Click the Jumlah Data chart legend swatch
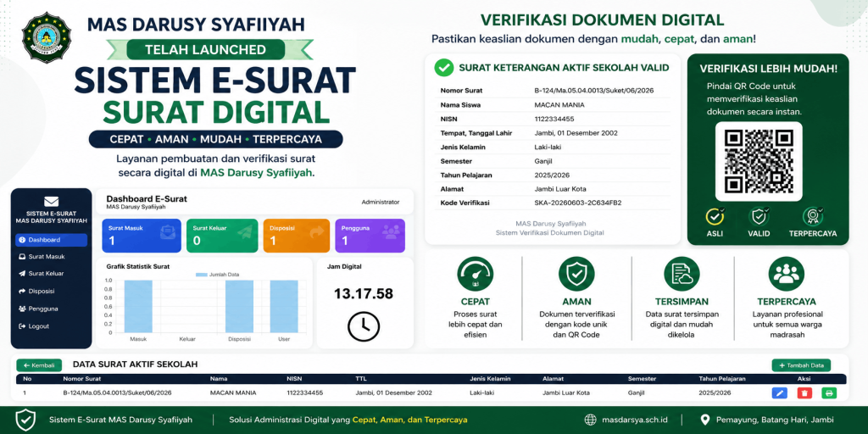The width and height of the screenshot is (868, 434). click(202, 275)
